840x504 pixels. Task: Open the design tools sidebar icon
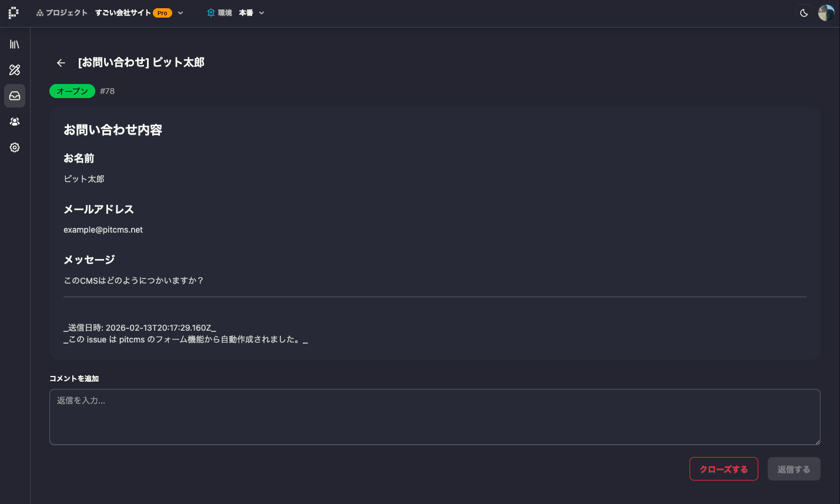pos(15,70)
